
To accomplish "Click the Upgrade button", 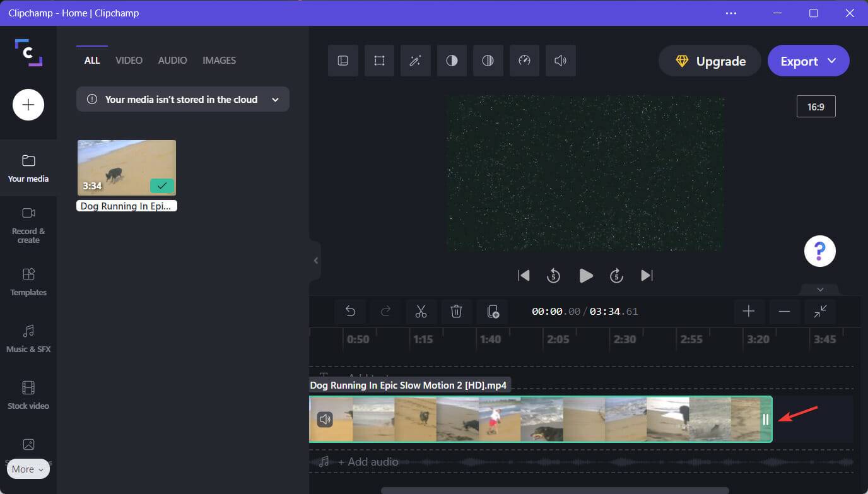I will pyautogui.click(x=709, y=61).
